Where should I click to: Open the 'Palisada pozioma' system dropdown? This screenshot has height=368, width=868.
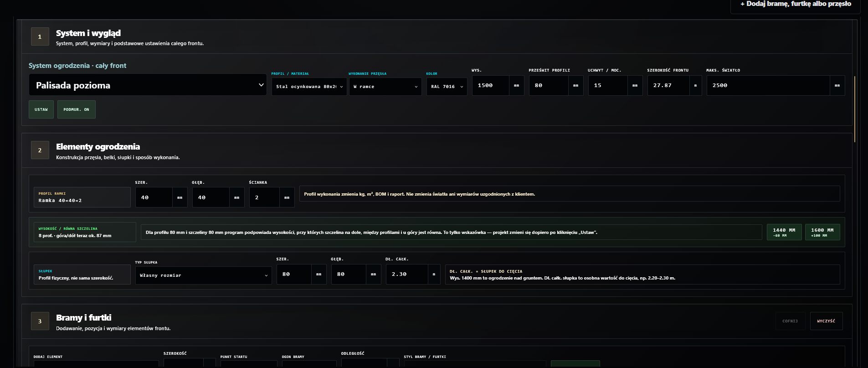(148, 85)
